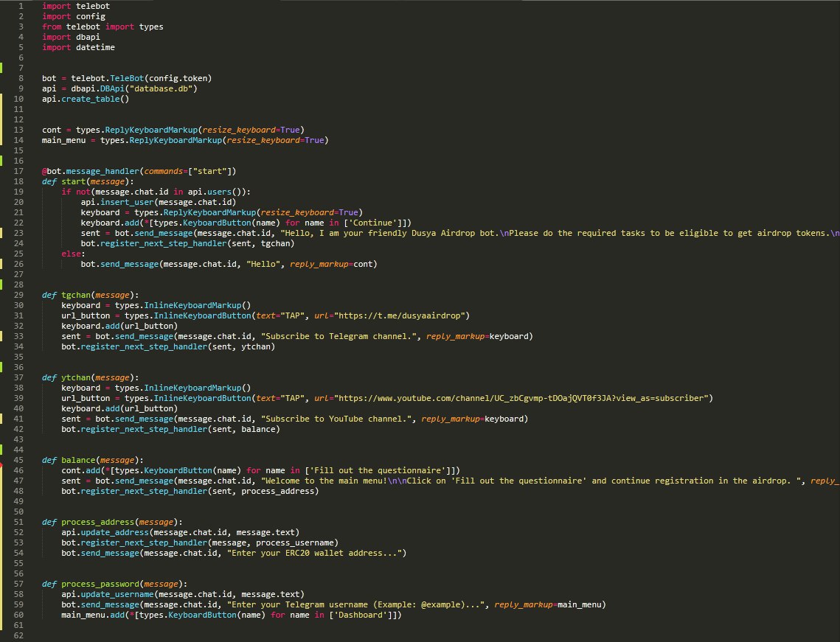
Task: Click 'Subscribe to YouTube channel.' string
Action: [x=336, y=419]
